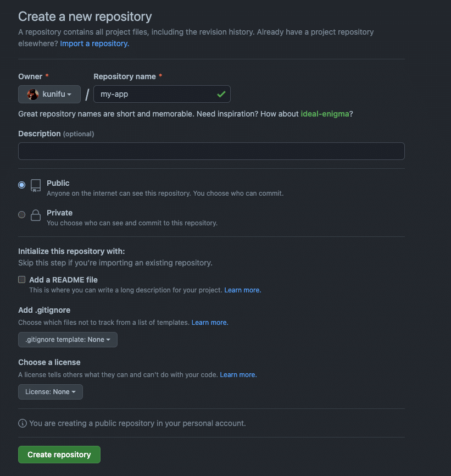Open Learn more about gitignore templates

[x=209, y=322]
